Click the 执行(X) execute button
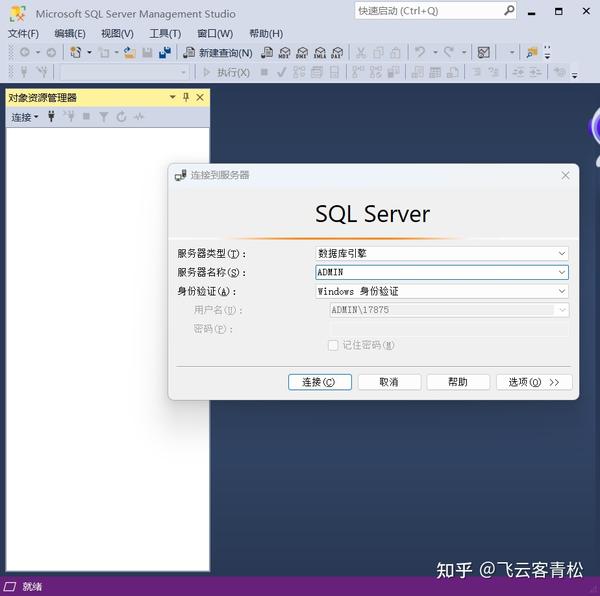600x596 pixels. click(x=226, y=72)
